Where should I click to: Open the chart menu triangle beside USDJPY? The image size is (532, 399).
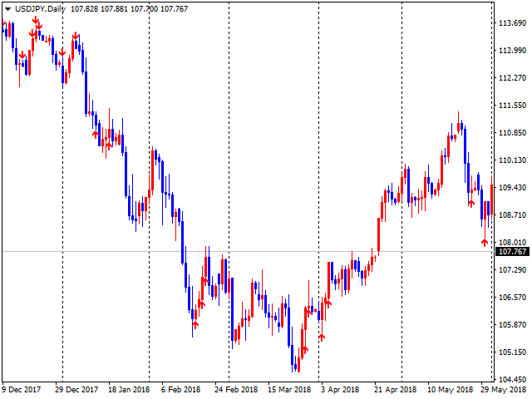[7, 9]
